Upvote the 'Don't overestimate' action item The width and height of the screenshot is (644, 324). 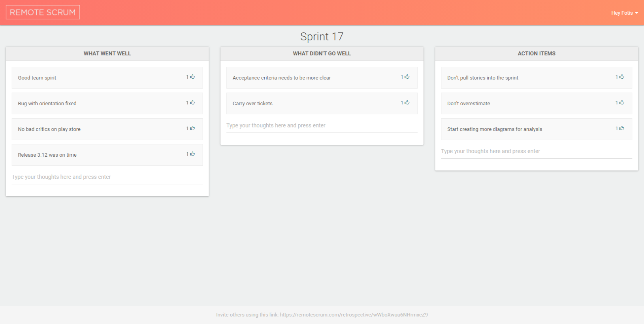tap(621, 102)
